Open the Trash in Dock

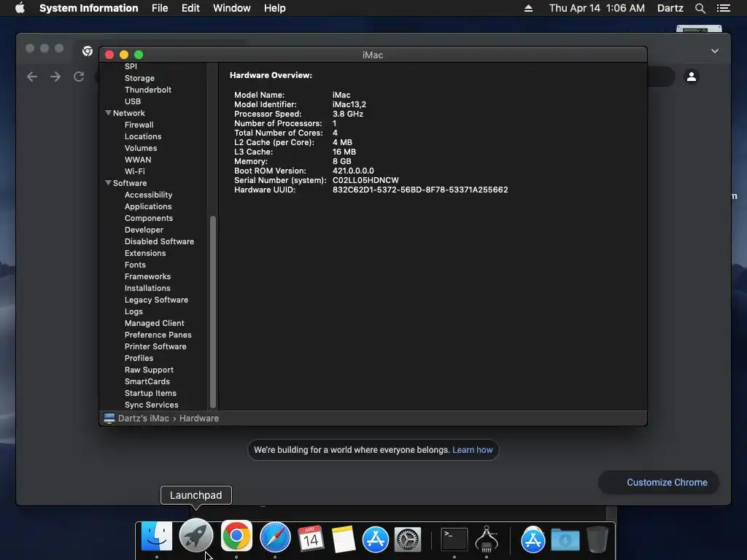click(597, 540)
